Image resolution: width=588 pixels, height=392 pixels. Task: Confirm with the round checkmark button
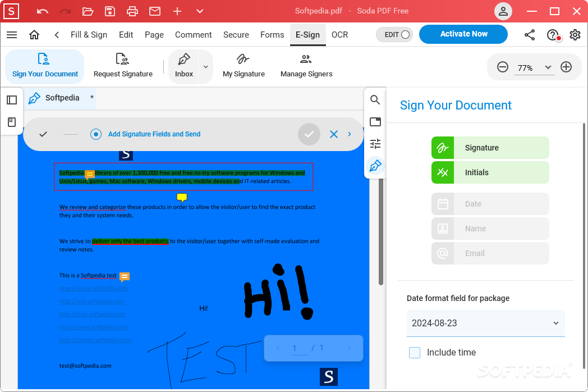(309, 134)
